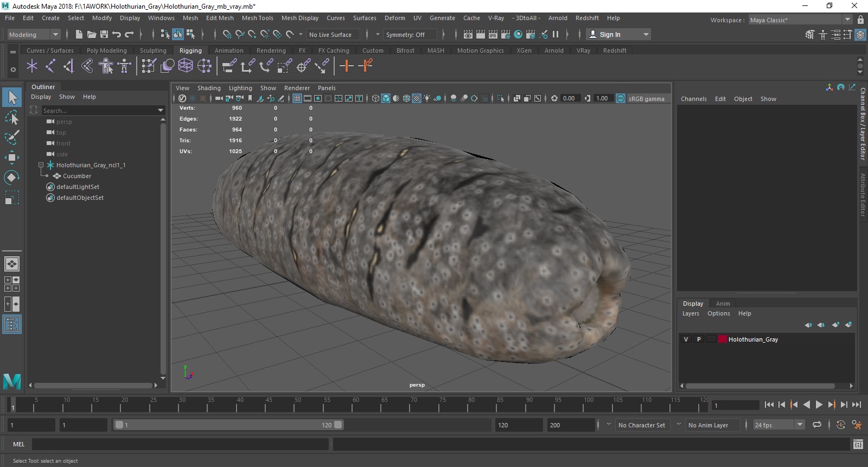Open the Sign In dropdown

point(619,34)
